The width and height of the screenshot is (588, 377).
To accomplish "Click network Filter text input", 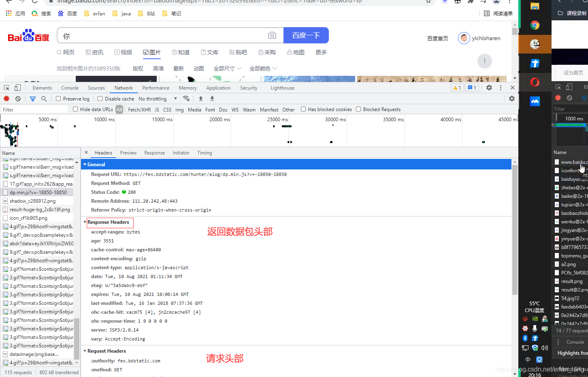I will coord(34,109).
